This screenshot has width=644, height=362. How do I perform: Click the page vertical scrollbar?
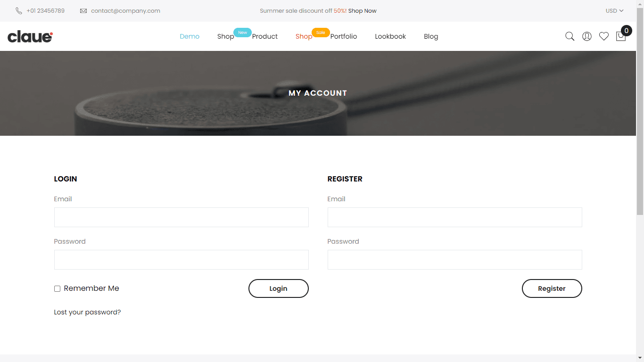point(640,181)
